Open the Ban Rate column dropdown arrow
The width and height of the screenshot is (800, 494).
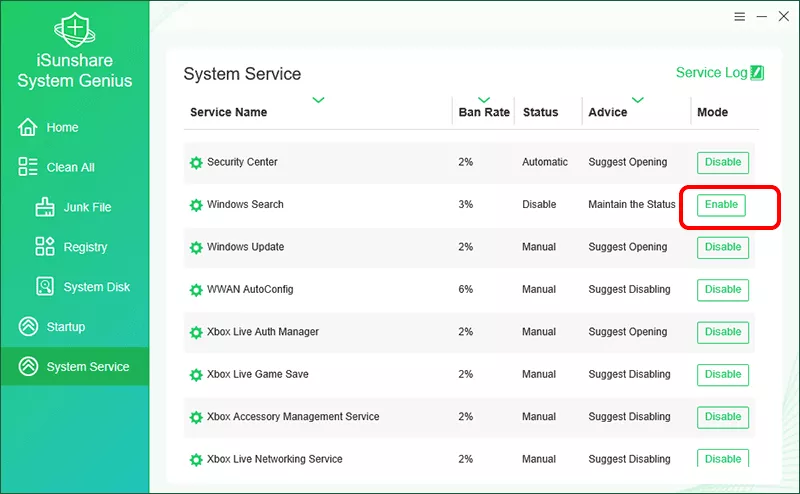(484, 100)
